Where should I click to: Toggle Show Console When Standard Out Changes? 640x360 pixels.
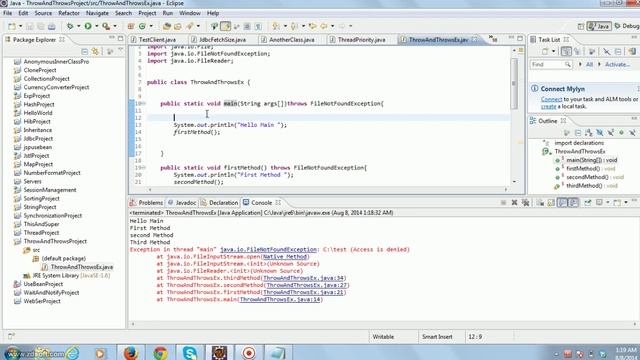click(x=562, y=202)
